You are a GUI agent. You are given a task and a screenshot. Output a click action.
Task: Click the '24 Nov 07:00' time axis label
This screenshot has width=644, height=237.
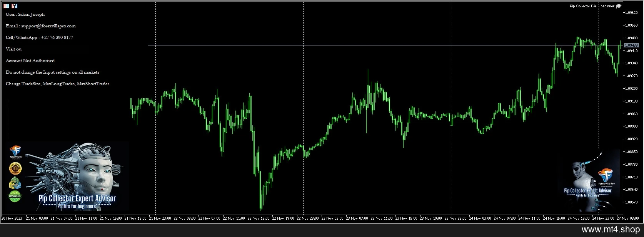click(505, 219)
